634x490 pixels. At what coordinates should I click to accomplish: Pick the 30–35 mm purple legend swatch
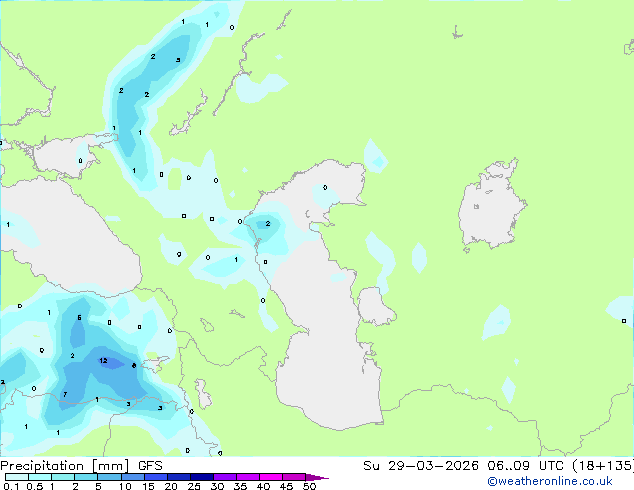[225, 477]
